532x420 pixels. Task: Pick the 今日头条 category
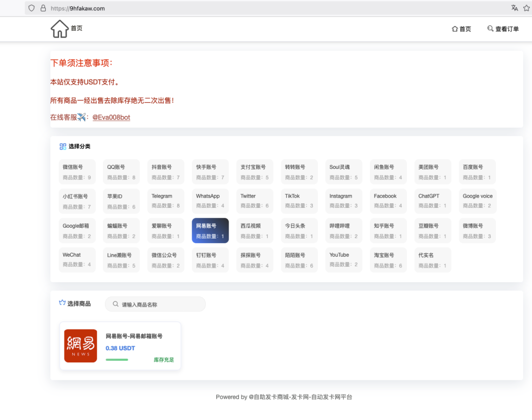click(x=299, y=231)
